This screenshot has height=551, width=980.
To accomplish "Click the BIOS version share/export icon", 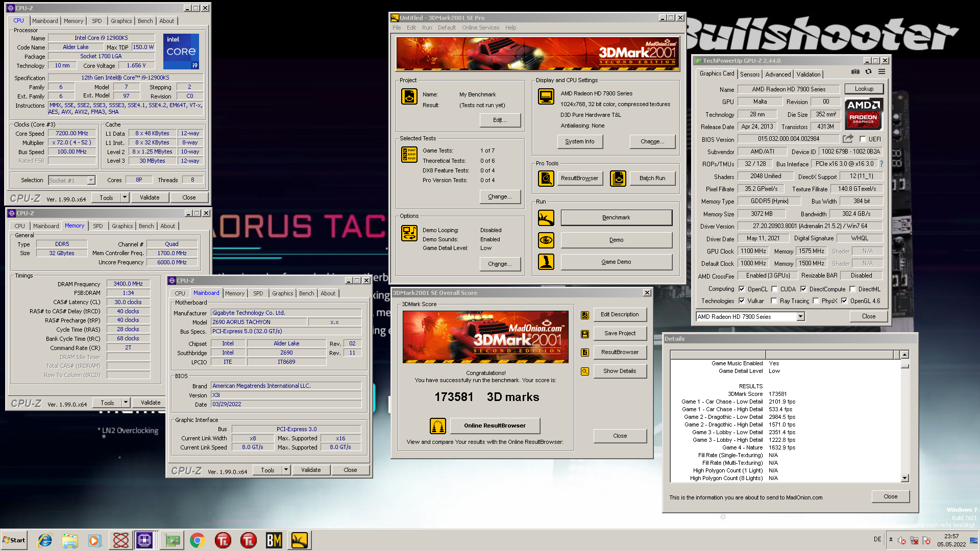I will (x=848, y=139).
